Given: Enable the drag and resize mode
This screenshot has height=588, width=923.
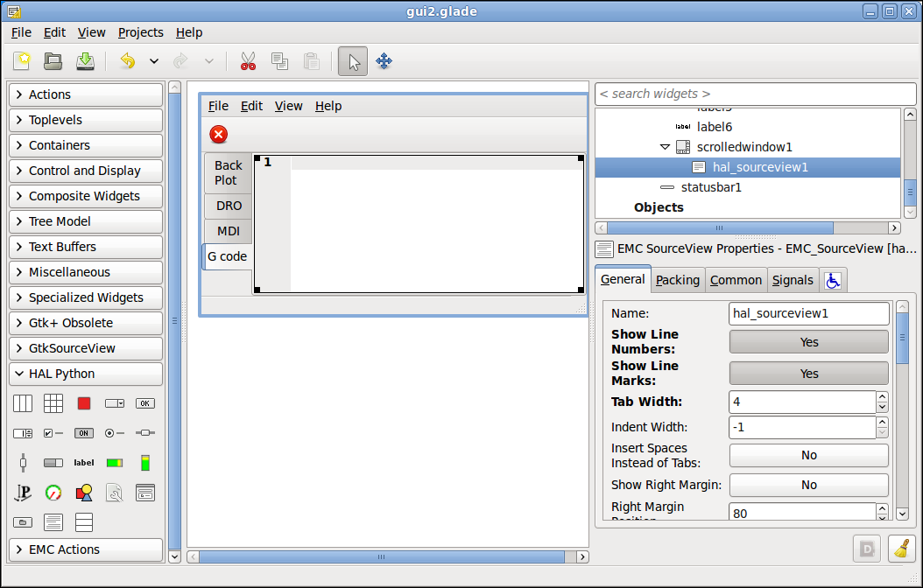Looking at the screenshot, I should pos(384,61).
